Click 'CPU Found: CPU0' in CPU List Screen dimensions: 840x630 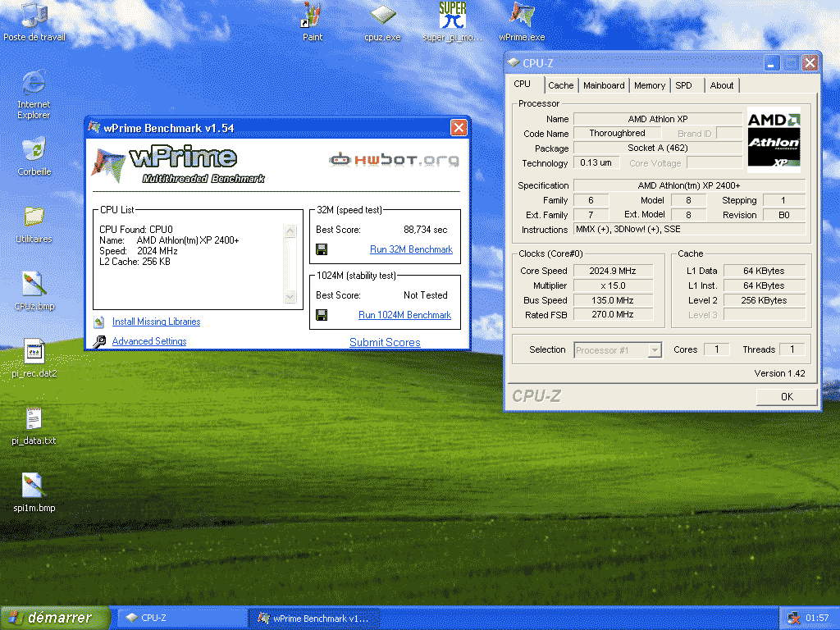click(136, 230)
